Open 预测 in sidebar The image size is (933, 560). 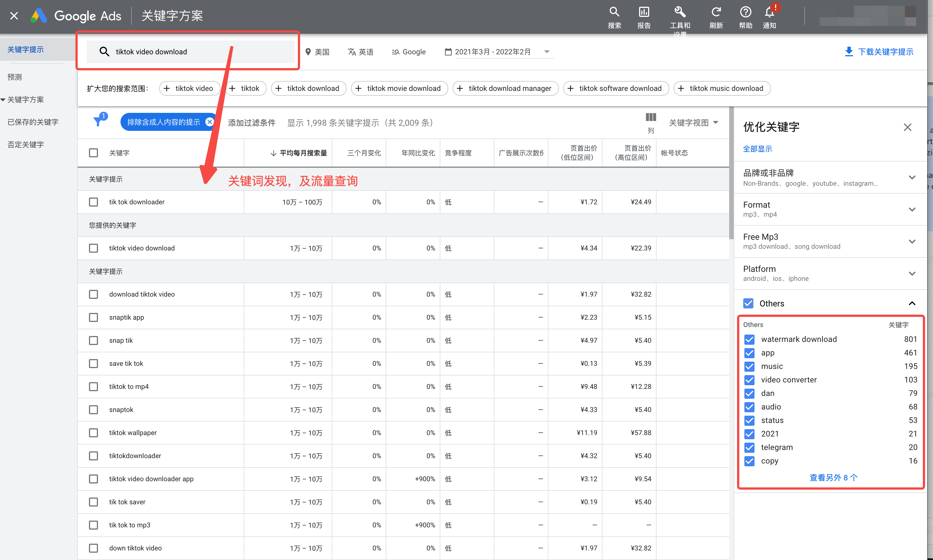click(x=14, y=77)
